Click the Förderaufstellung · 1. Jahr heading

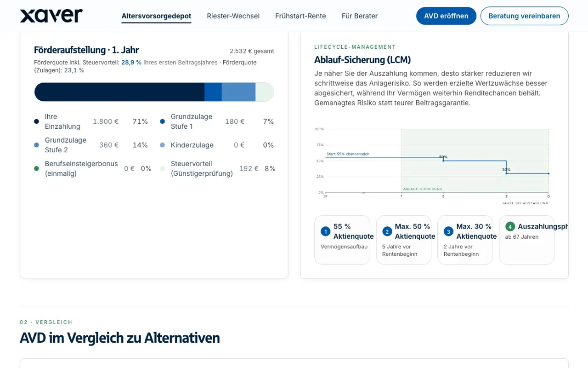[x=86, y=50]
